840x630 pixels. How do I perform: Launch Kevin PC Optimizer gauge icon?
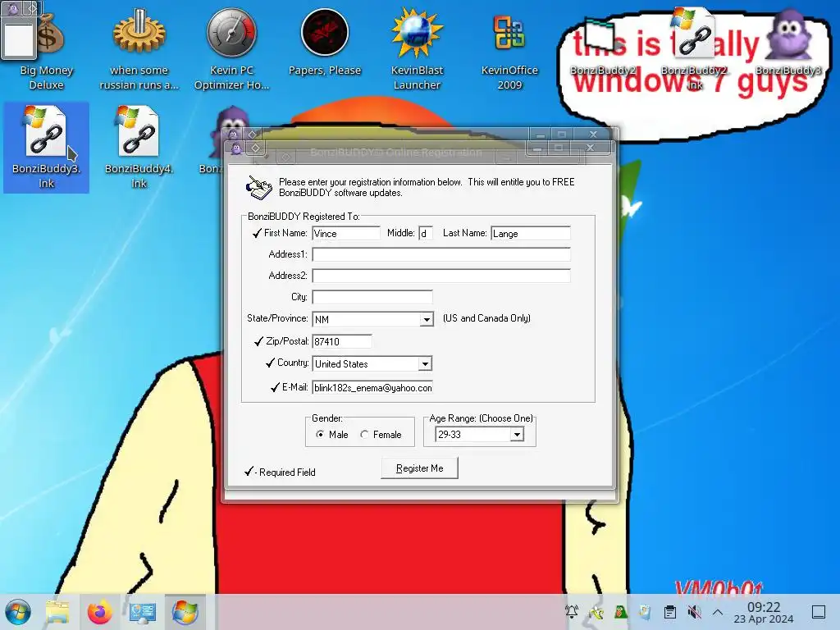tap(231, 51)
